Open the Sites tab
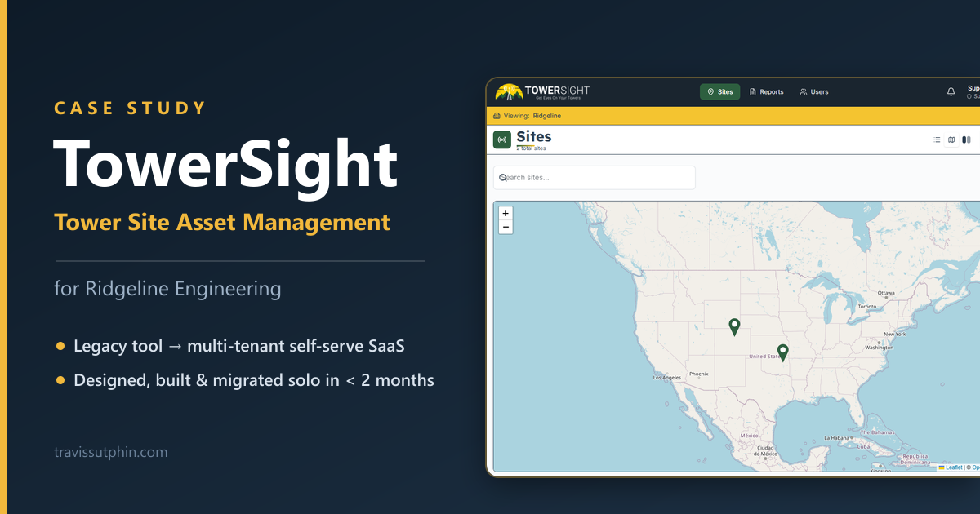Screen dimensions: 980x514 tap(720, 92)
